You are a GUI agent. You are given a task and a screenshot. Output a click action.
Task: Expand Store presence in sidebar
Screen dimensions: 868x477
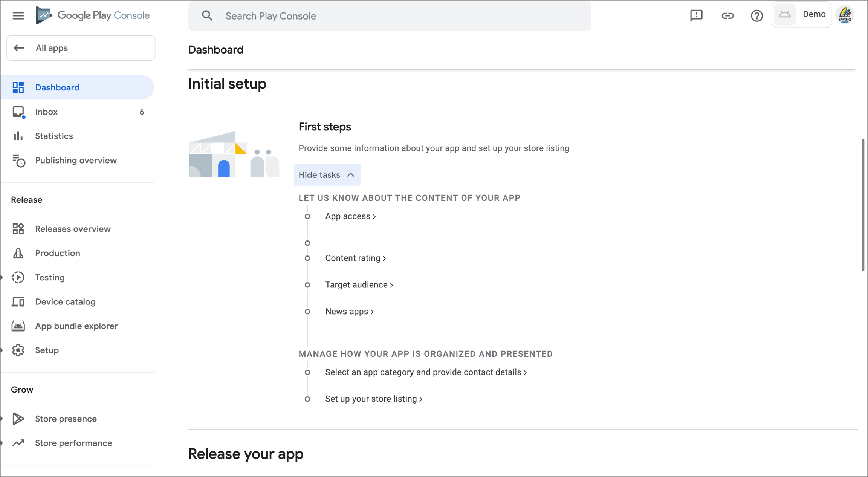point(2,419)
